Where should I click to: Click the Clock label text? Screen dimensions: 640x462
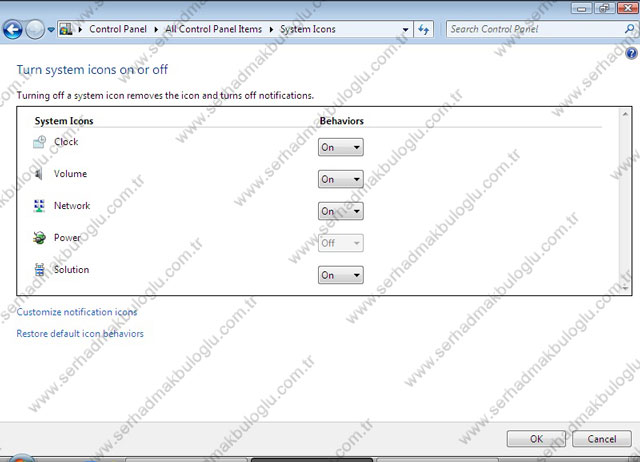[66, 142]
